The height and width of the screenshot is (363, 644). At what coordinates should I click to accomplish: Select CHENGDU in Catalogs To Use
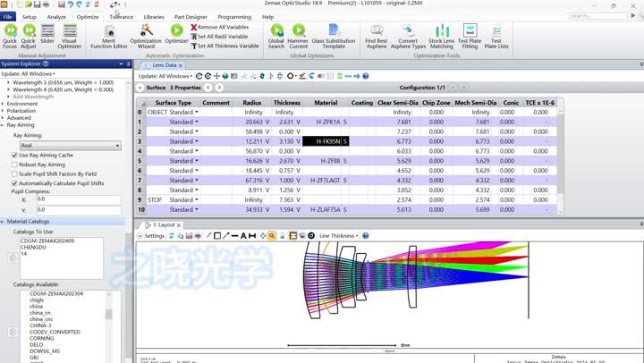point(33,247)
